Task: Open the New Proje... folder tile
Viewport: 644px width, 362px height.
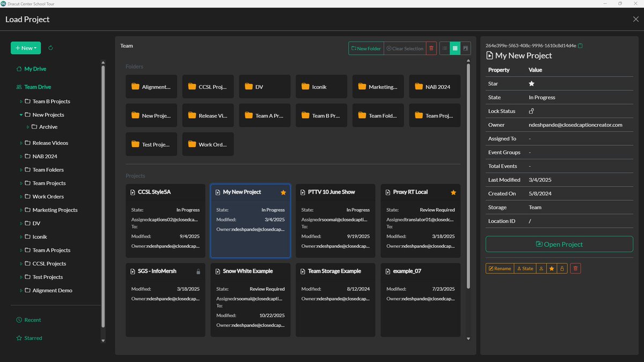Action: (x=151, y=115)
